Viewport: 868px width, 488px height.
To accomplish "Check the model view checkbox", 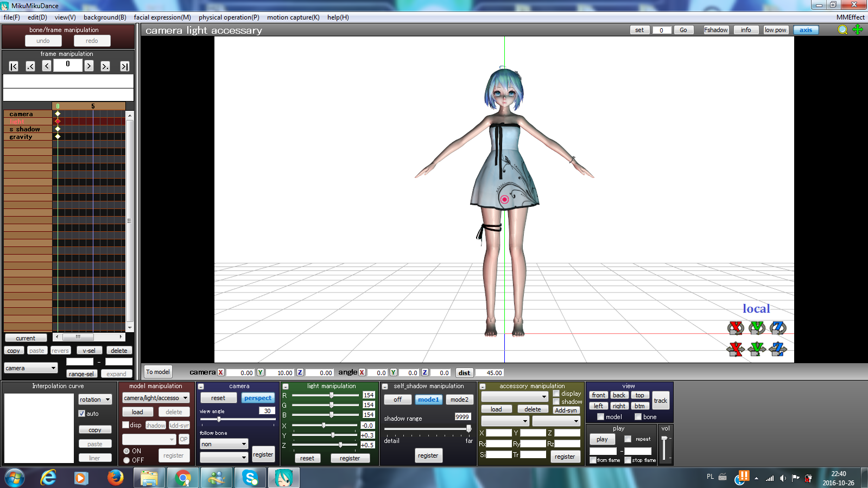I will pos(601,417).
